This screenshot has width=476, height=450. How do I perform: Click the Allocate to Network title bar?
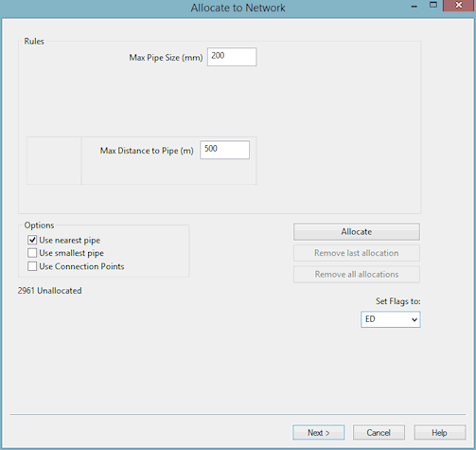[x=238, y=8]
